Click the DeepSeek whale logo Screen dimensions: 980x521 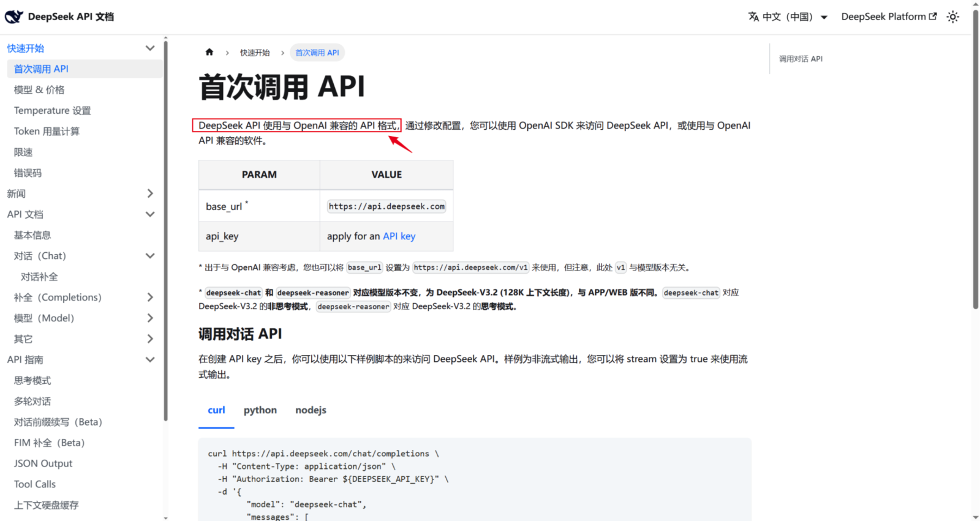coord(14,17)
